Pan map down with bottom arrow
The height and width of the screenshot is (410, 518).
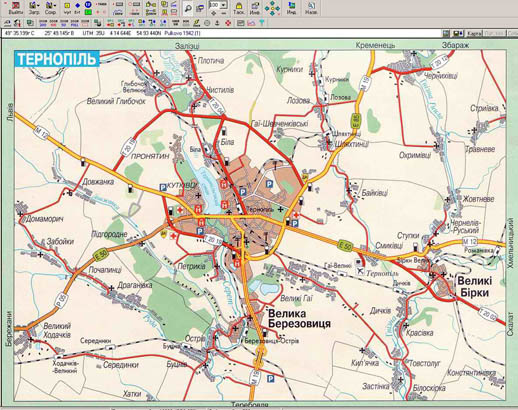click(x=272, y=14)
